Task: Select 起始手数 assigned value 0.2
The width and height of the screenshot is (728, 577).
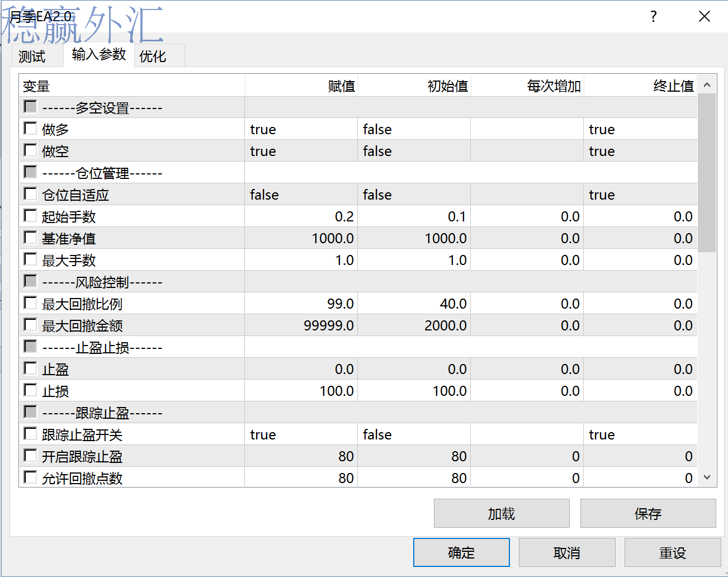Action: point(301,216)
